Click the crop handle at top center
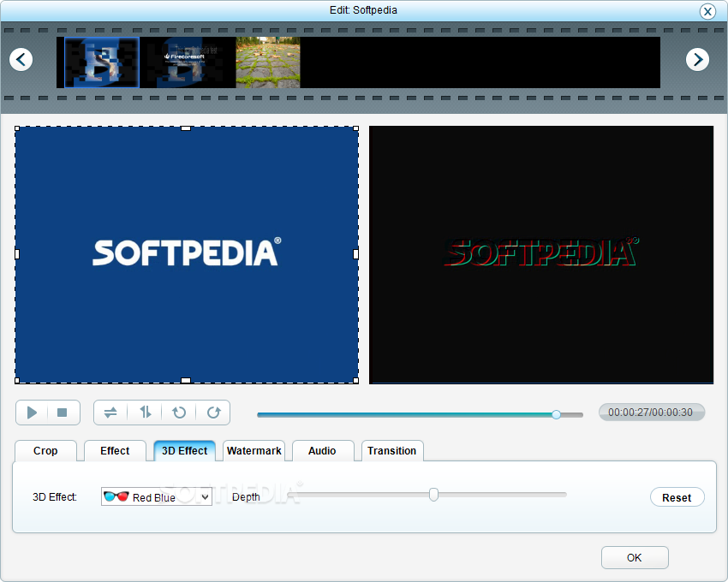This screenshot has width=728, height=582. (186, 128)
